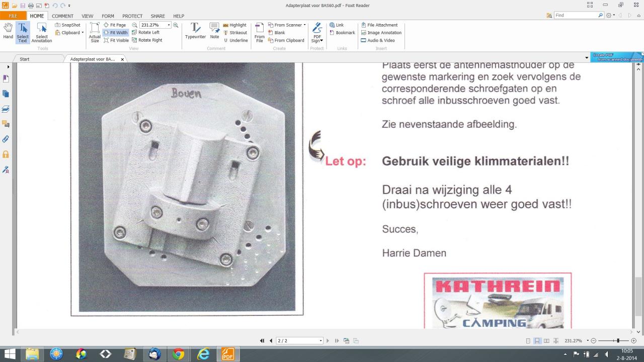
Task: Click the Print icon in quick access toolbar
Action: pyautogui.click(x=31, y=6)
